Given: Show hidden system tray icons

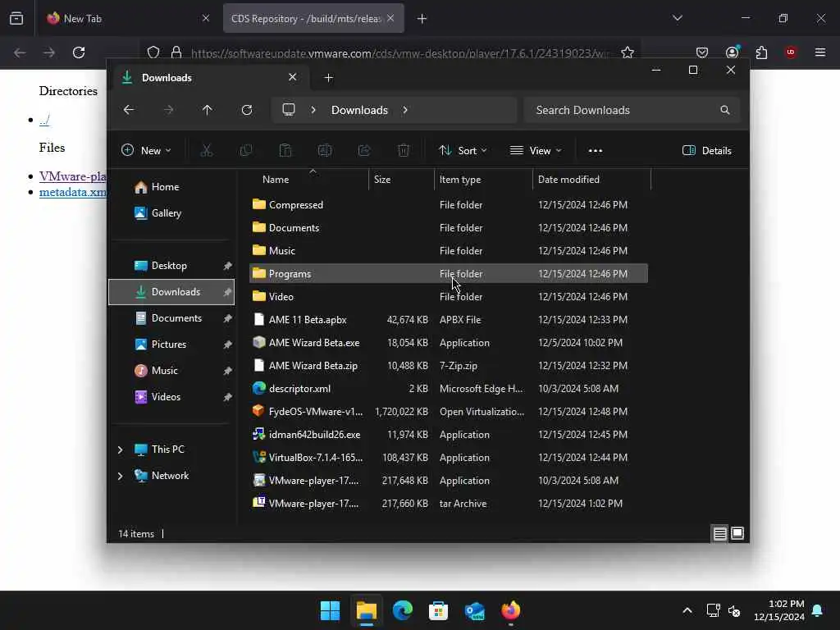Looking at the screenshot, I should 687,610.
